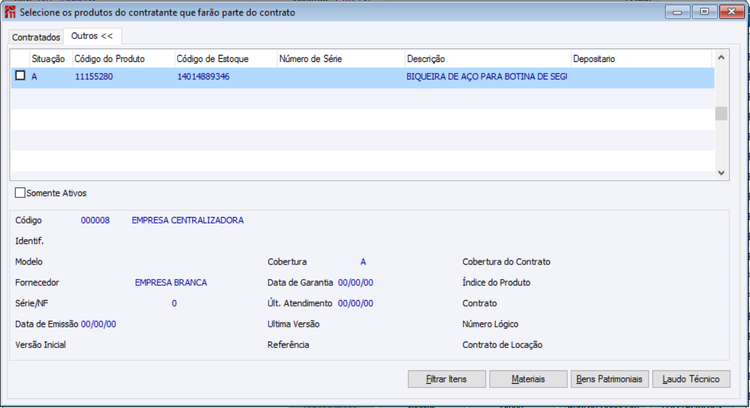Enable the Somente Ativos checkbox
750x408 pixels.
point(20,193)
